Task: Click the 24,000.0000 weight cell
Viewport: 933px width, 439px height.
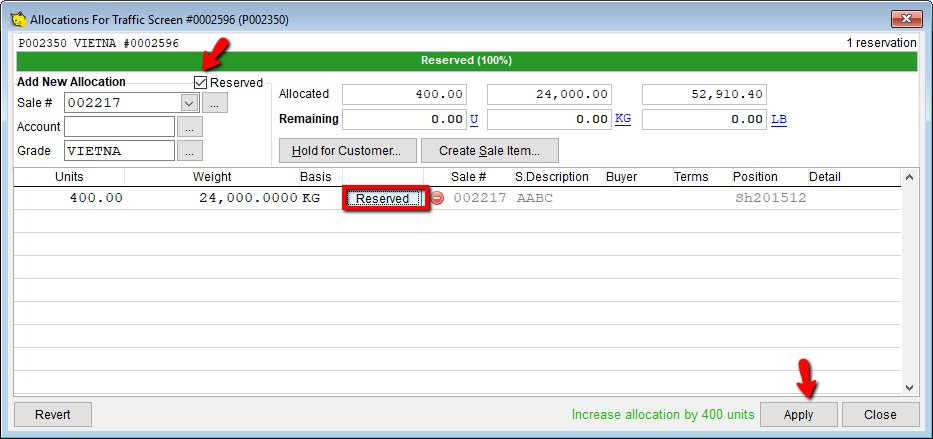Action: [x=212, y=198]
